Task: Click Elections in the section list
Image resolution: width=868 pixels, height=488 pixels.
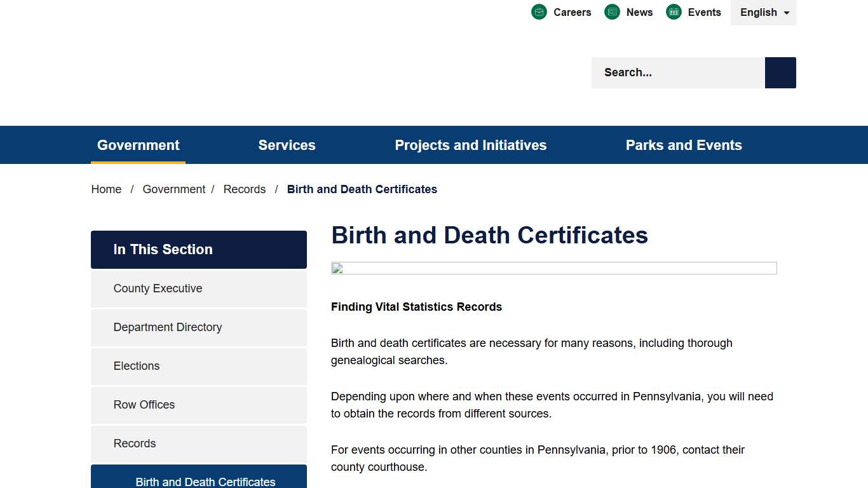Action: coord(136,366)
